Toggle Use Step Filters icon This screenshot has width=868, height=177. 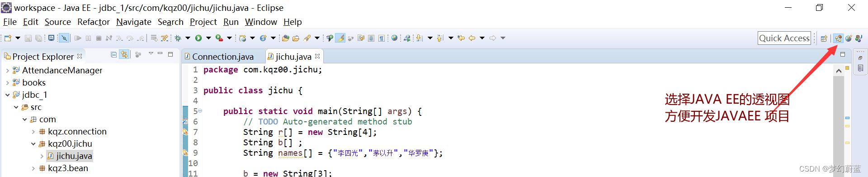(x=164, y=38)
